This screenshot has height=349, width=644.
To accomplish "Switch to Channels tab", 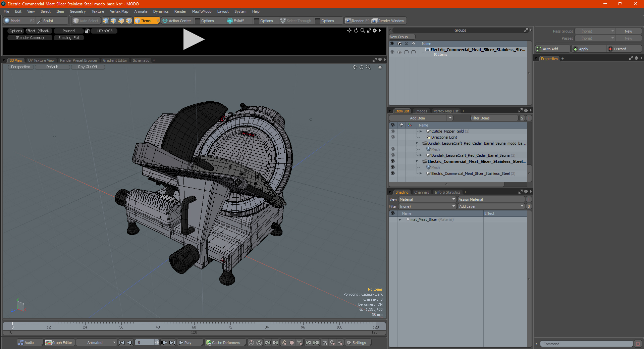I will point(422,192).
